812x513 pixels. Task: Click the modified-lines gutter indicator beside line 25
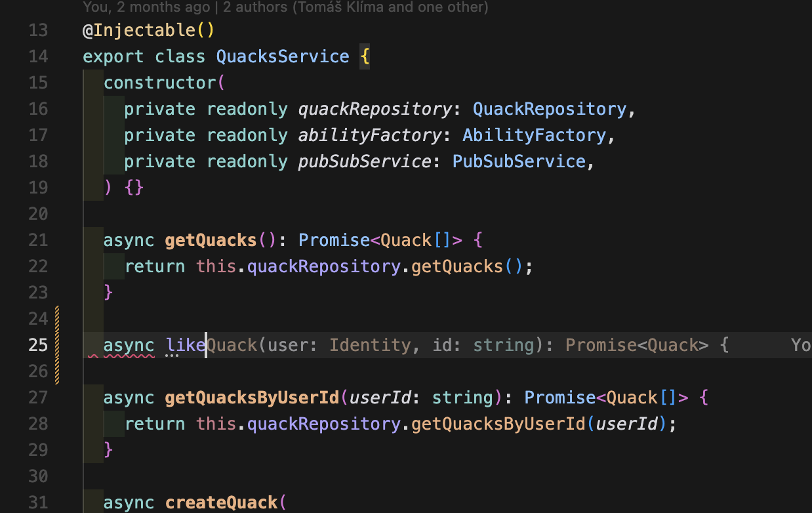tap(58, 345)
